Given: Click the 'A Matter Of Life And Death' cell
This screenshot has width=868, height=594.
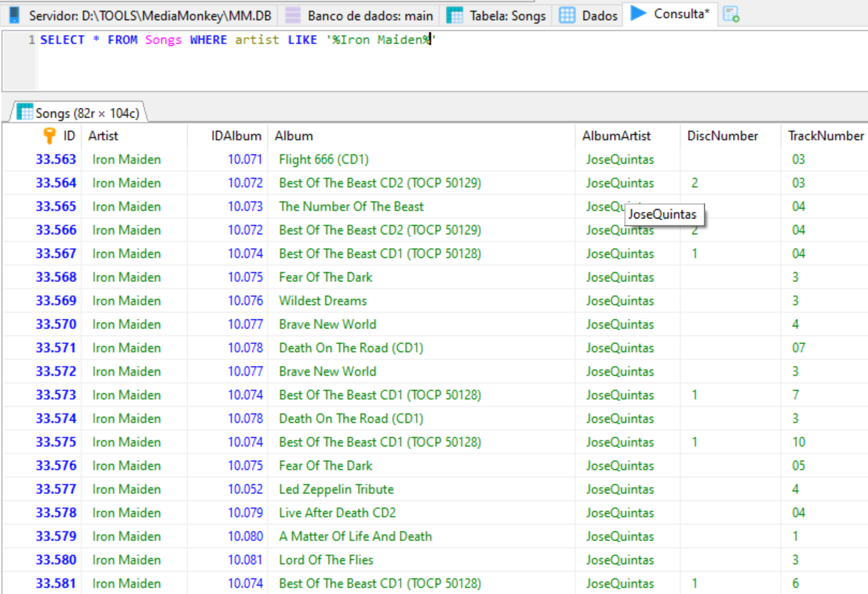Looking at the screenshot, I should (x=355, y=536).
